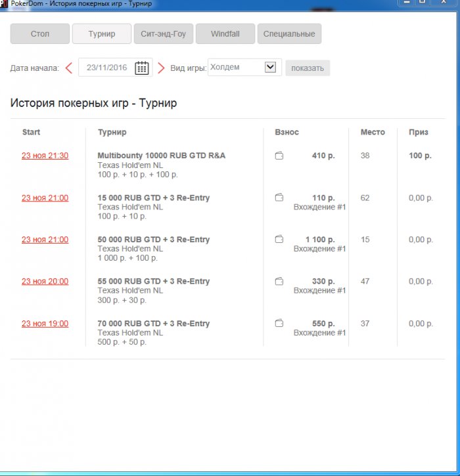The width and height of the screenshot is (460, 476).
Task: Click place 62 in Место column
Action: click(365, 198)
